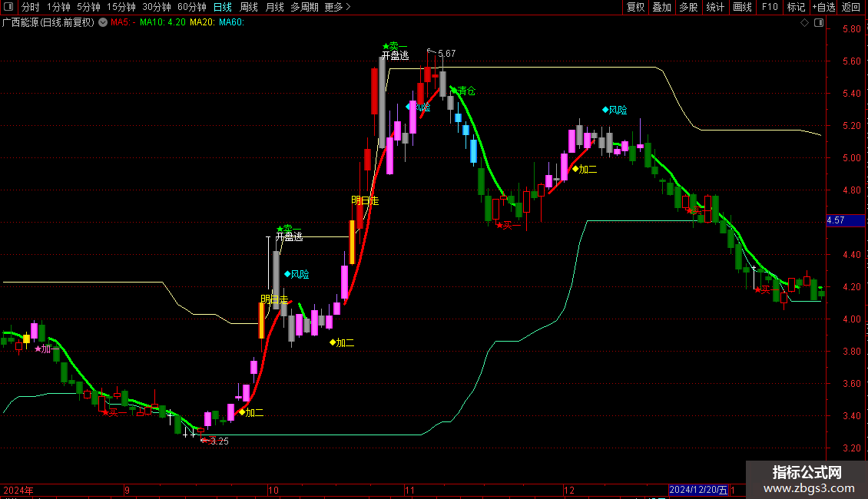Click the 3.25 low price annotation
This screenshot has height=499, width=868.
coord(219,441)
